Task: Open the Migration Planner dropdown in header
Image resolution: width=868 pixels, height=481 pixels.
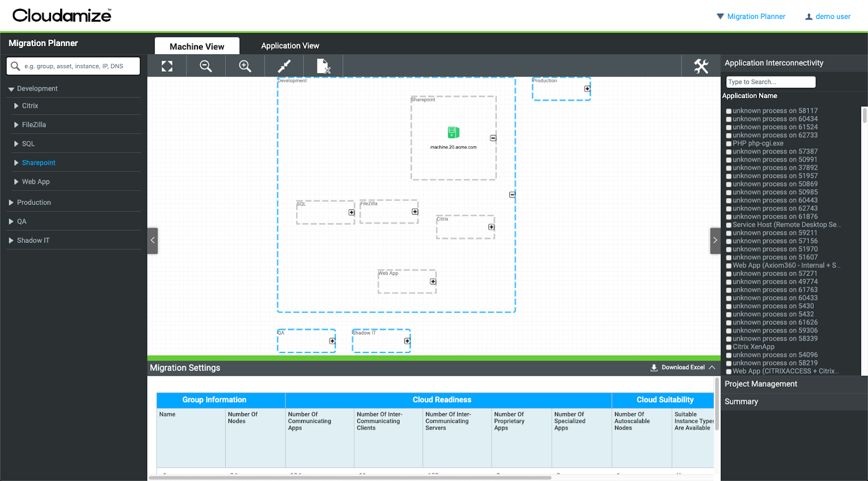Action: [751, 17]
